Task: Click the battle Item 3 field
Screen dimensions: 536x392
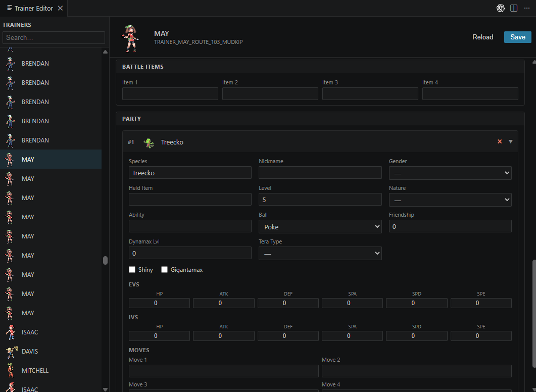Action: (370, 93)
